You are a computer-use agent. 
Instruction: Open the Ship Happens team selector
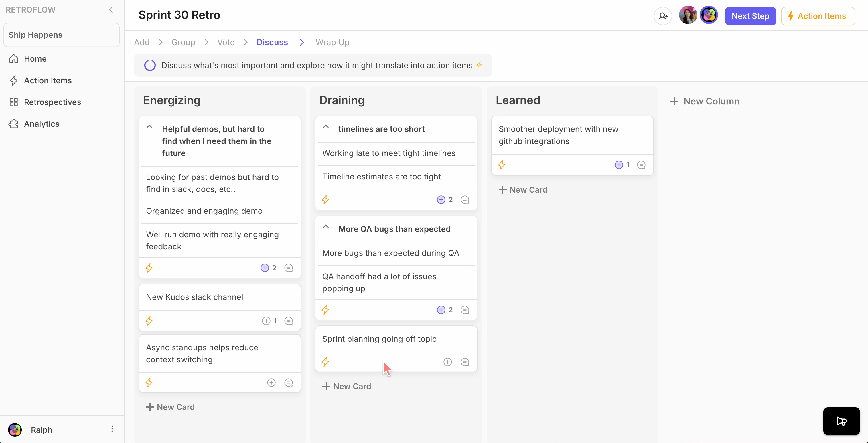(61, 35)
